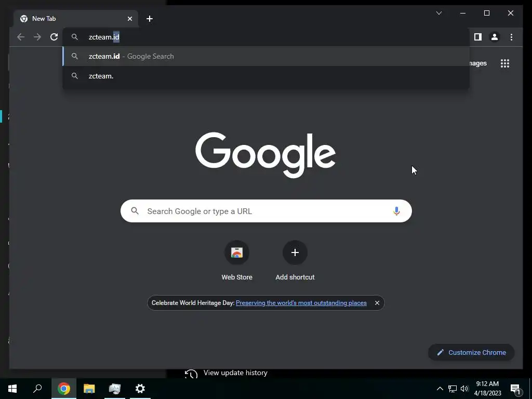The height and width of the screenshot is (399, 532).
Task: Go back using the back arrow
Action: pyautogui.click(x=21, y=37)
